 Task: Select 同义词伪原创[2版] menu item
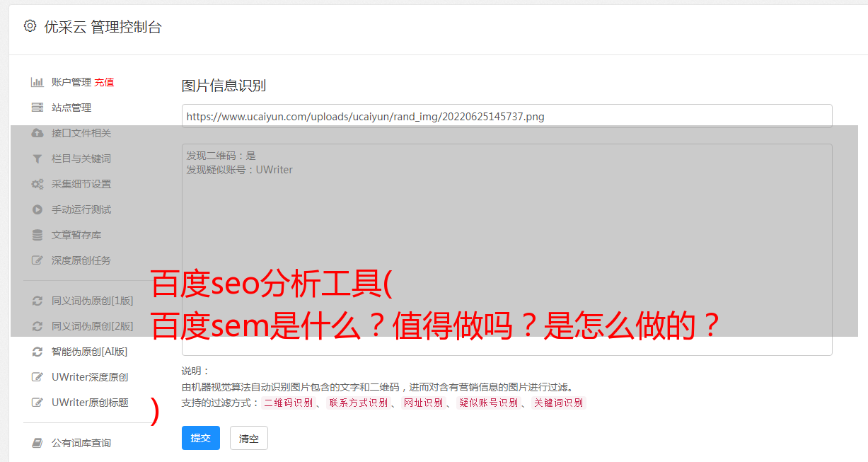pyautogui.click(x=92, y=326)
